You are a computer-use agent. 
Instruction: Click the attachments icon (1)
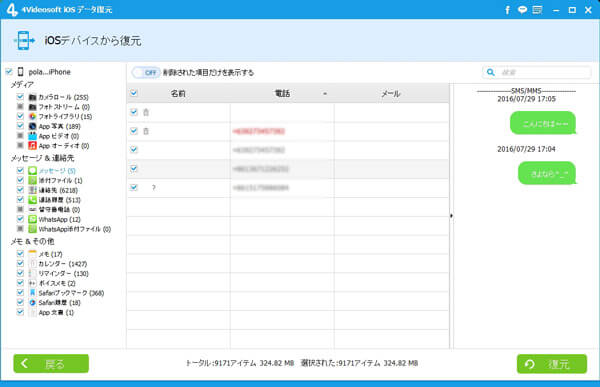pos(33,180)
